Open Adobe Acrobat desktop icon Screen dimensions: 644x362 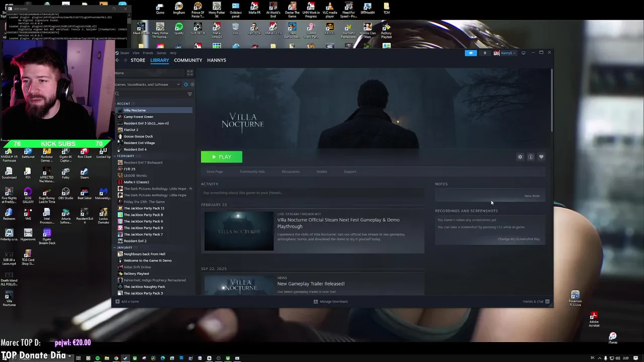[594, 320]
